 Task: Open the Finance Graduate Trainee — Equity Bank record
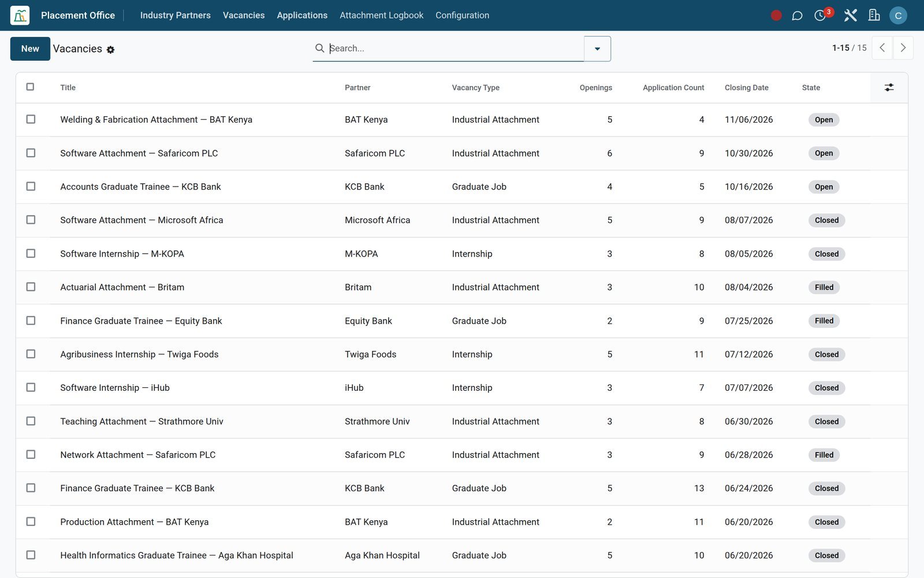coord(141,321)
